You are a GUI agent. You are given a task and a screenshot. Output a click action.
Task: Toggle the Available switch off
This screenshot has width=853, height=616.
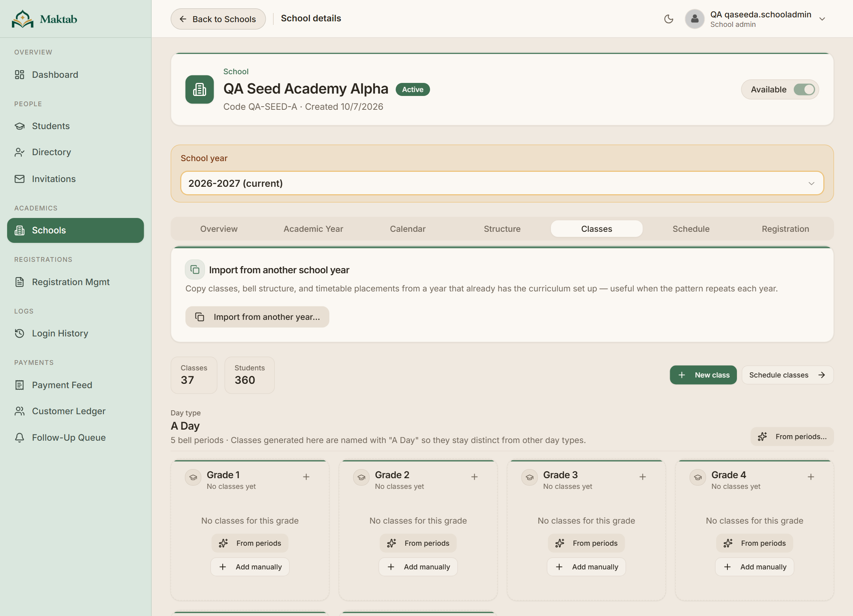[x=804, y=90]
